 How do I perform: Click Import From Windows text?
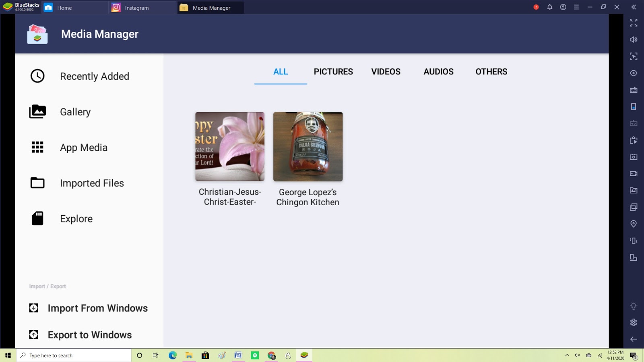pos(98,308)
